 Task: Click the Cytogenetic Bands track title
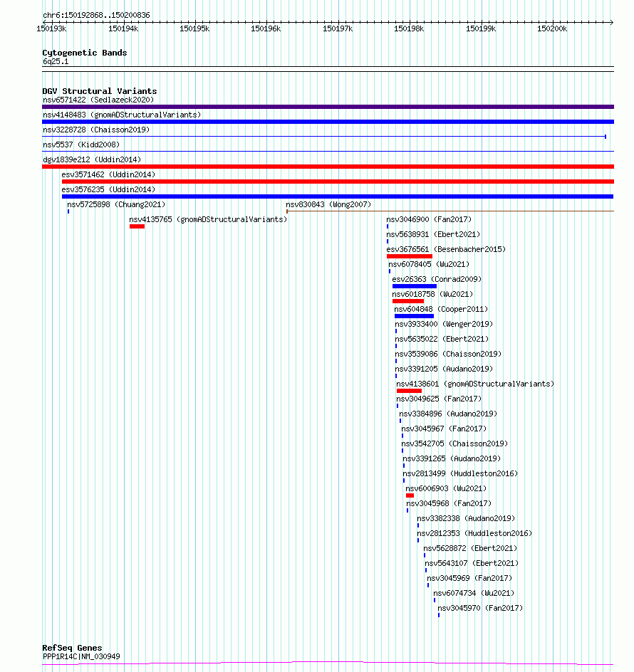pyautogui.click(x=85, y=54)
